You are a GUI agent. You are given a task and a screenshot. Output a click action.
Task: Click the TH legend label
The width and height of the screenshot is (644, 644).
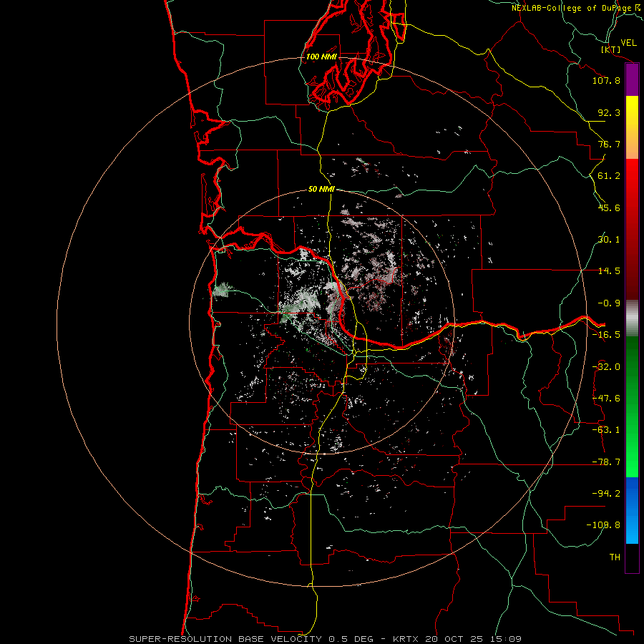click(x=615, y=557)
